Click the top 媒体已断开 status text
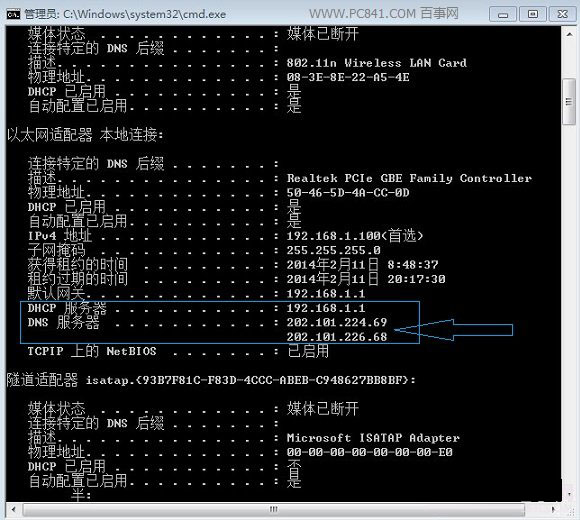The width and height of the screenshot is (580, 520). click(x=323, y=34)
